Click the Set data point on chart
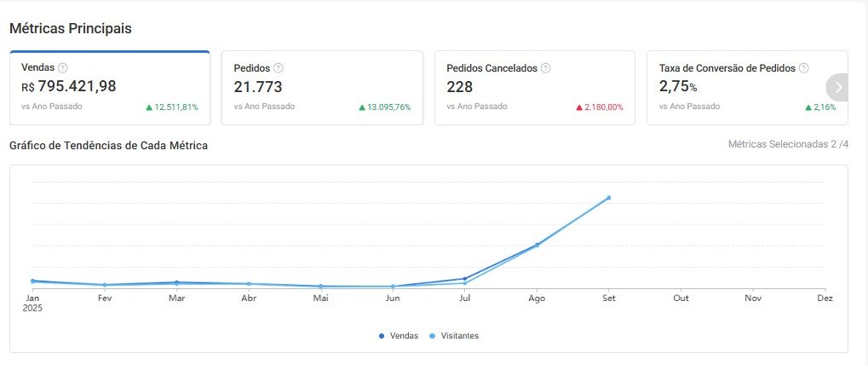This screenshot has height=365, width=868. click(608, 198)
